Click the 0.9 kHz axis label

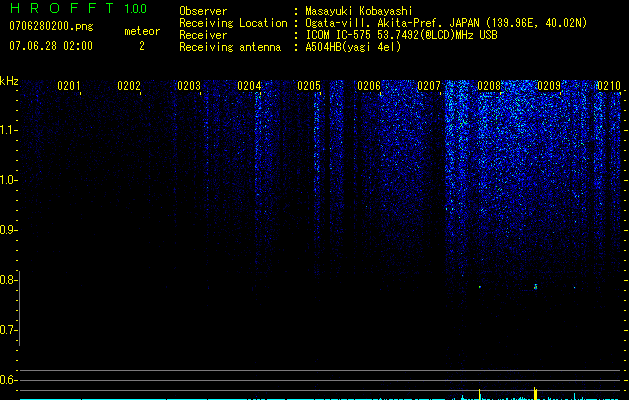pyautogui.click(x=8, y=230)
